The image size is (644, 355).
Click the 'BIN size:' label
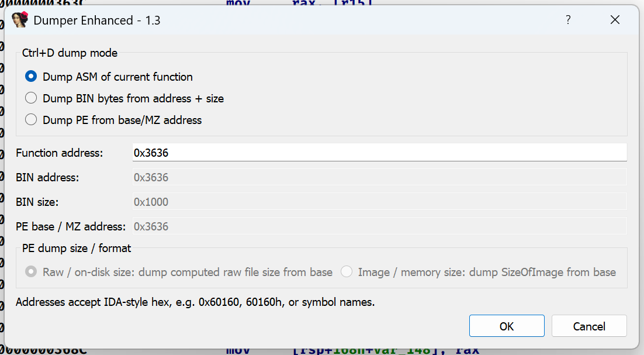[x=37, y=202]
